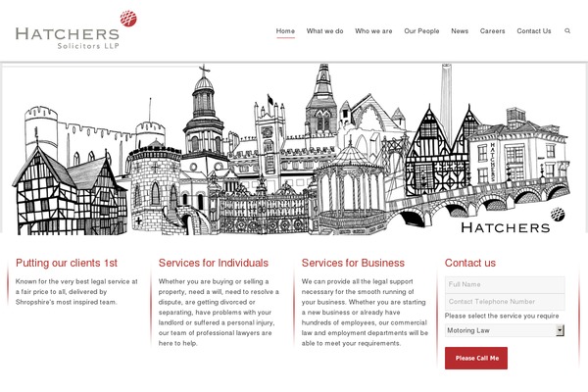The width and height of the screenshot is (588, 392).
Task: Click the Full Name input field
Action: pyautogui.click(x=505, y=285)
